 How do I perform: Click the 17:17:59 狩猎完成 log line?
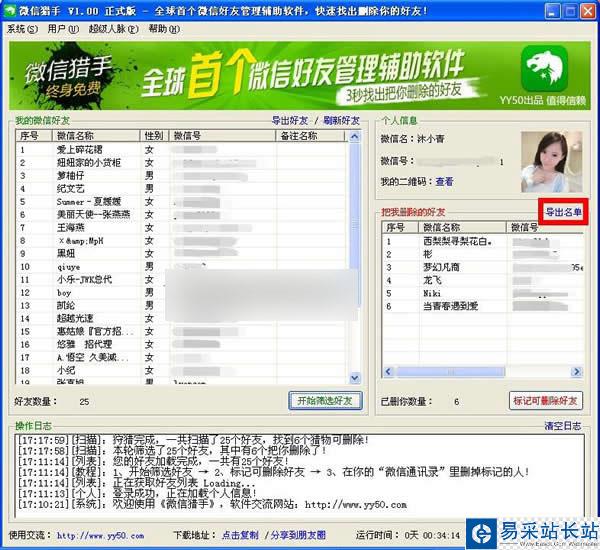point(194,440)
